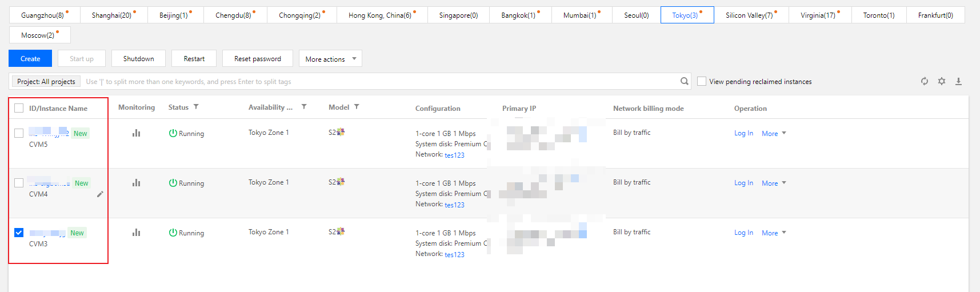The height and width of the screenshot is (292, 980).
Task: Select the Beijing(1) region tab
Action: pyautogui.click(x=175, y=15)
